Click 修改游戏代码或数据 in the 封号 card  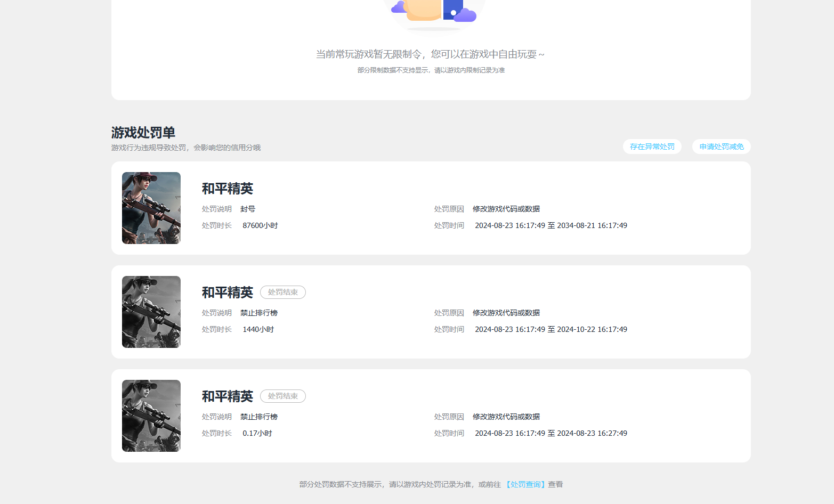click(506, 209)
